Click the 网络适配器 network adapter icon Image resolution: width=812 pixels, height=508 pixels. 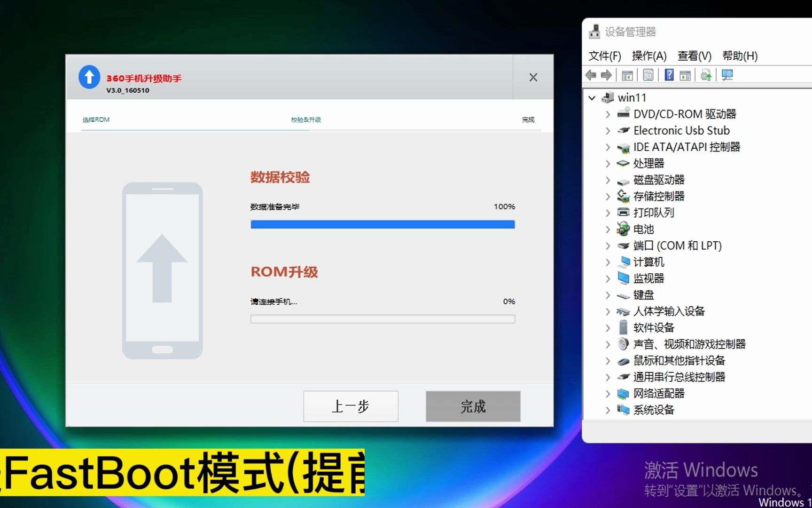tap(623, 393)
